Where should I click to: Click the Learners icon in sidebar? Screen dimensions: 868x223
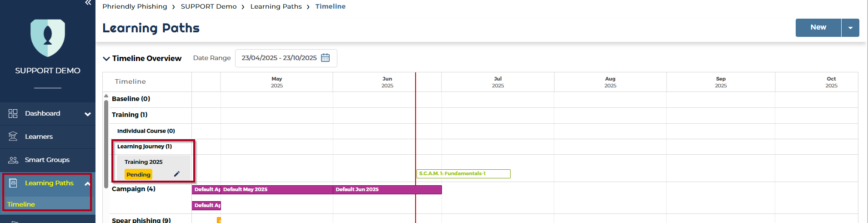click(x=13, y=137)
